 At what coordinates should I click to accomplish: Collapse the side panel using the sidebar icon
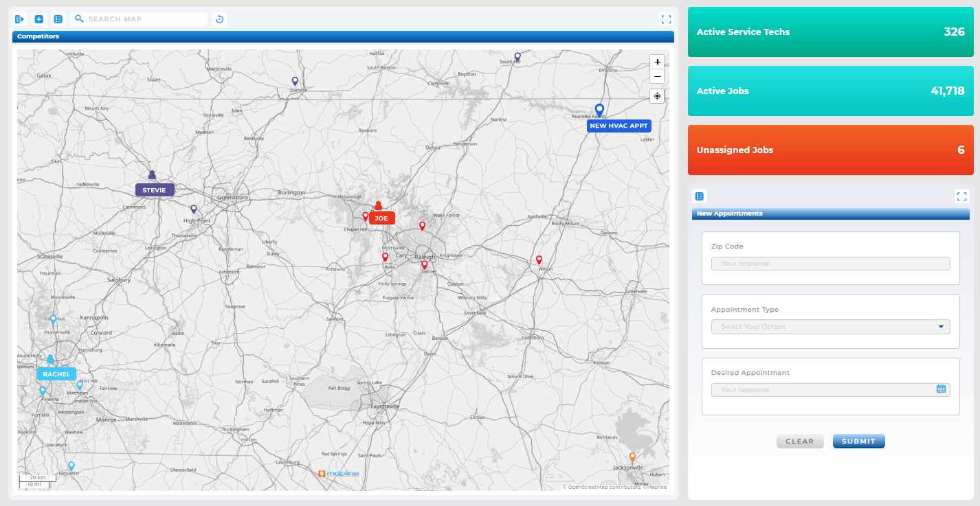pos(19,19)
